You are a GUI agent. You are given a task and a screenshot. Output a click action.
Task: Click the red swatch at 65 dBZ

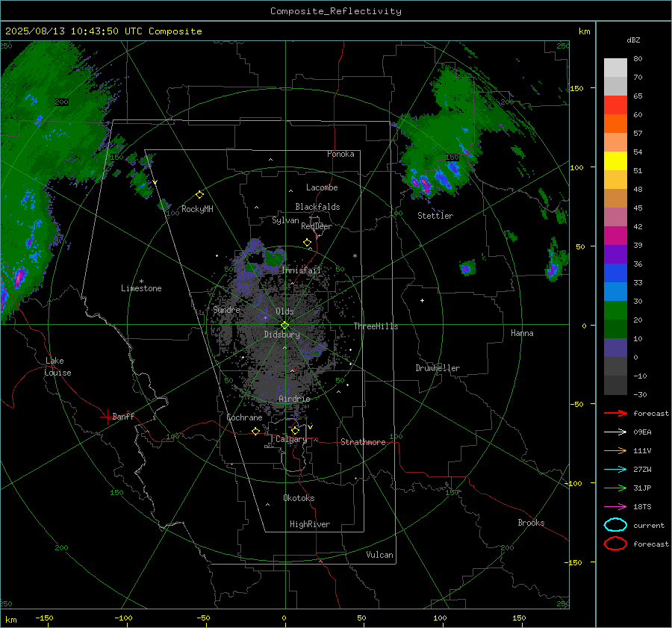pos(615,105)
